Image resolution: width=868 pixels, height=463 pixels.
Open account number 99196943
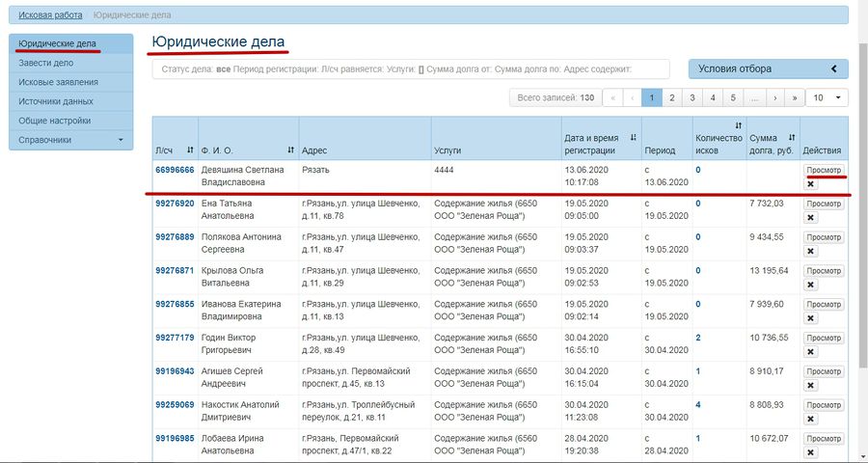175,370
